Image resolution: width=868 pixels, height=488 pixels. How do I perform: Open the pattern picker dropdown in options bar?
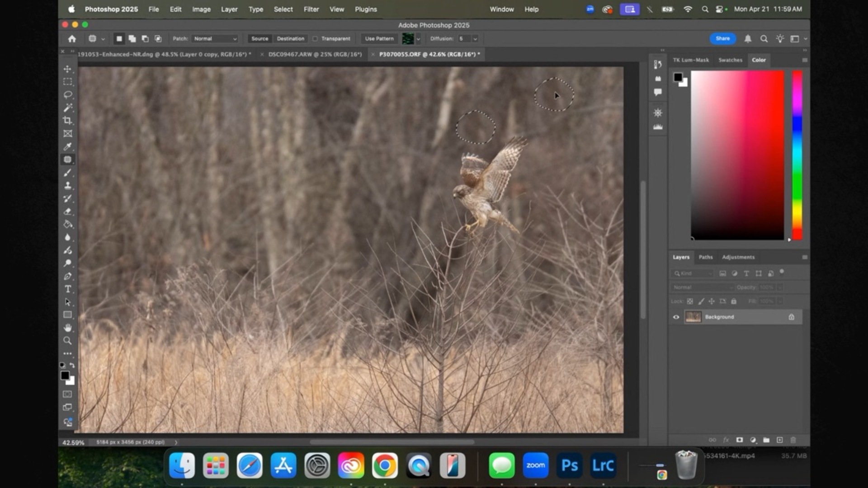pyautogui.click(x=418, y=38)
